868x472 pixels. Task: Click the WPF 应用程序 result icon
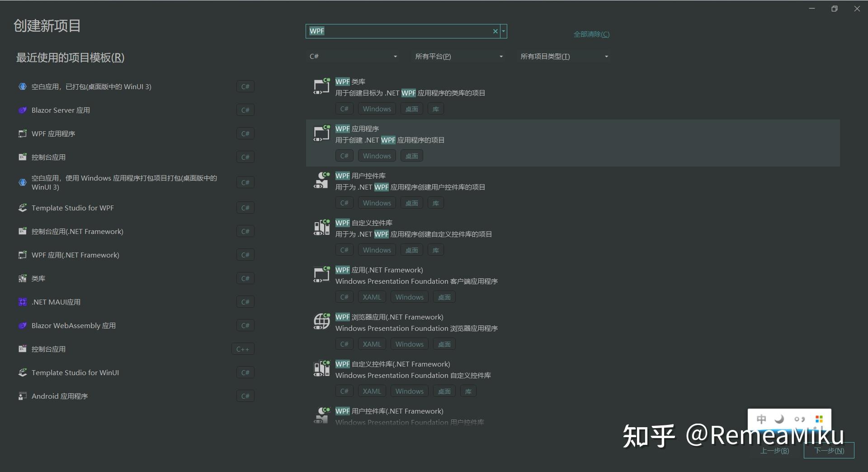point(321,133)
